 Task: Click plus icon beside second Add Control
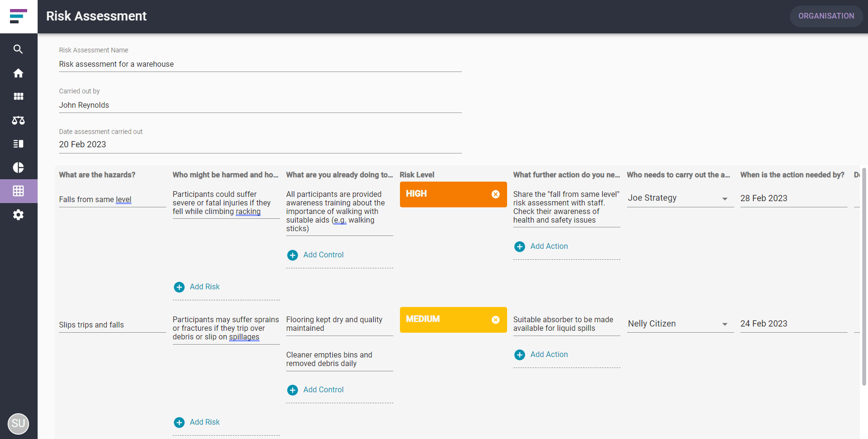click(x=293, y=390)
